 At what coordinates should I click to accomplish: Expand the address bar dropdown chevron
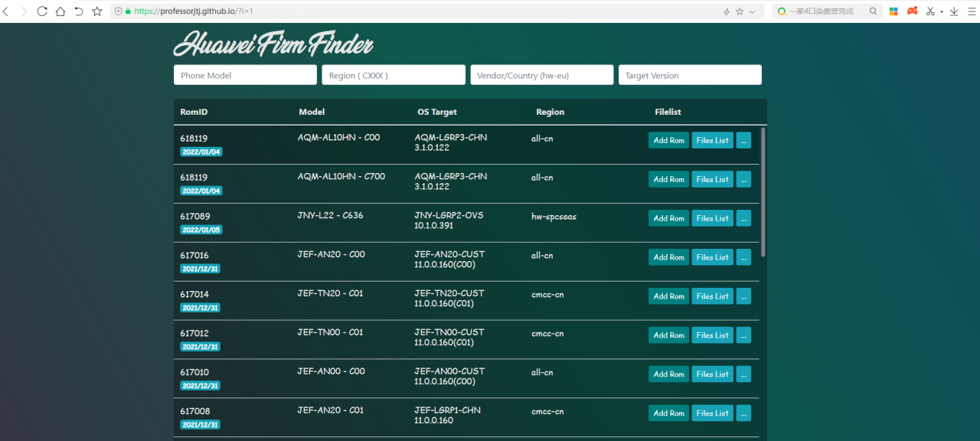pyautogui.click(x=752, y=11)
